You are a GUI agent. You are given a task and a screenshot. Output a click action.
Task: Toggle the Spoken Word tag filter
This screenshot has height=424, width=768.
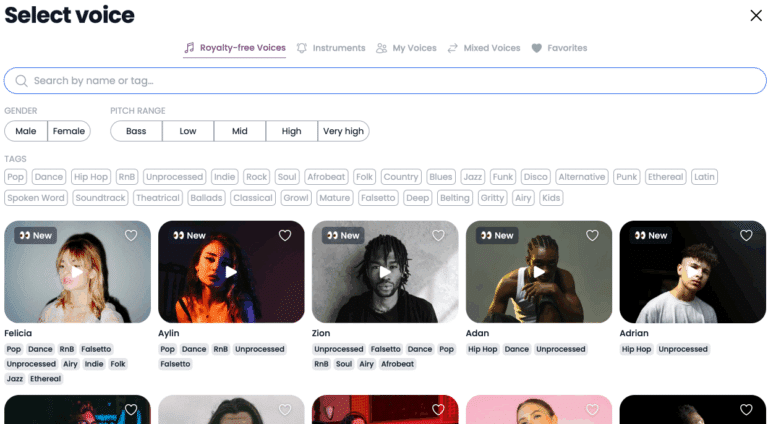[x=36, y=198]
